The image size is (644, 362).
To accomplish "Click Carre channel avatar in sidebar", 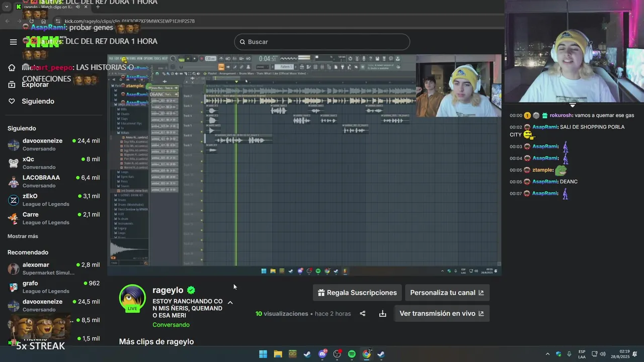I will tap(14, 218).
